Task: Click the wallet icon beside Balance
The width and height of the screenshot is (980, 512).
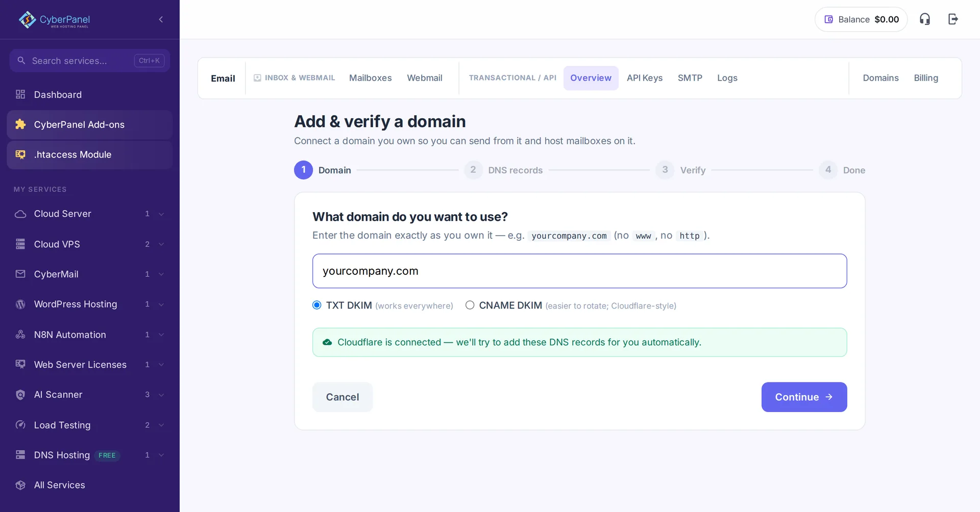Action: coord(829,19)
